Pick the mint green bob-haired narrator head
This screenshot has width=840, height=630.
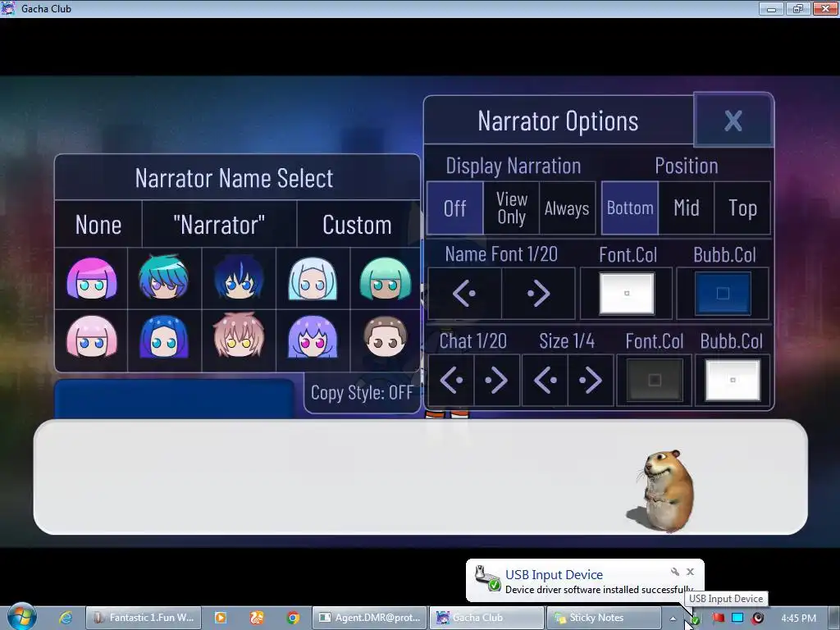pos(386,279)
